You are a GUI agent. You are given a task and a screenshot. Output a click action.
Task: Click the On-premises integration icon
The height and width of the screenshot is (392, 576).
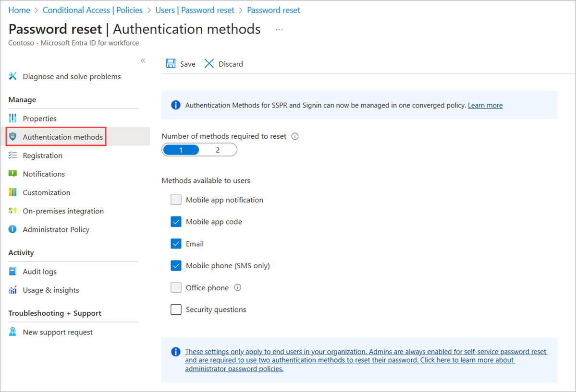[13, 211]
